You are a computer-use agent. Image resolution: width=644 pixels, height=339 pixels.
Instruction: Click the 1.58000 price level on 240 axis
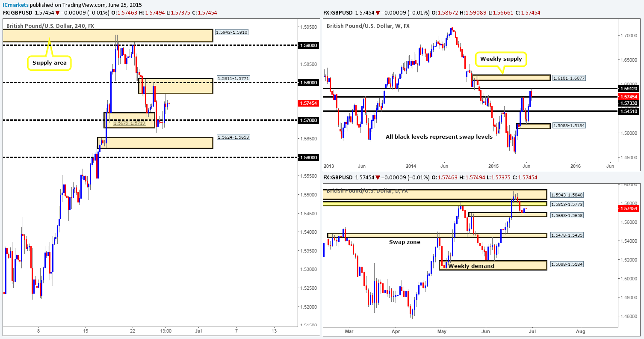click(308, 82)
